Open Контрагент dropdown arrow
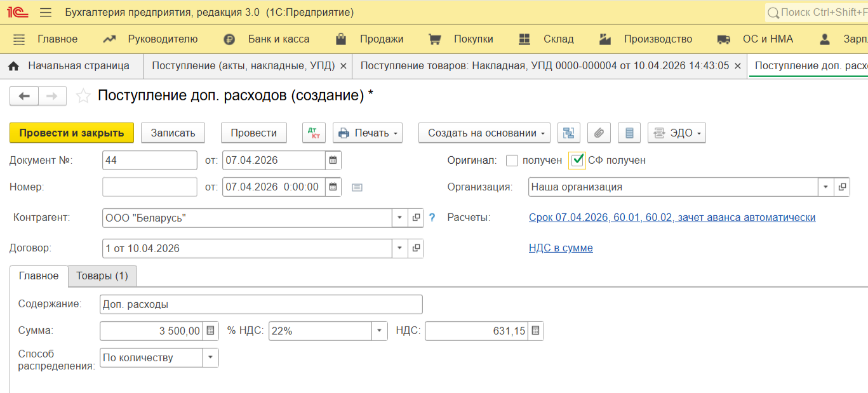Viewport: 868px width, 393px height. [x=400, y=218]
